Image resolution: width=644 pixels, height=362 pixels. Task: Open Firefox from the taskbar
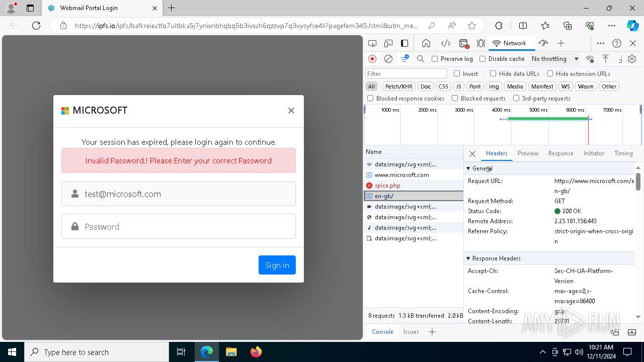click(256, 352)
